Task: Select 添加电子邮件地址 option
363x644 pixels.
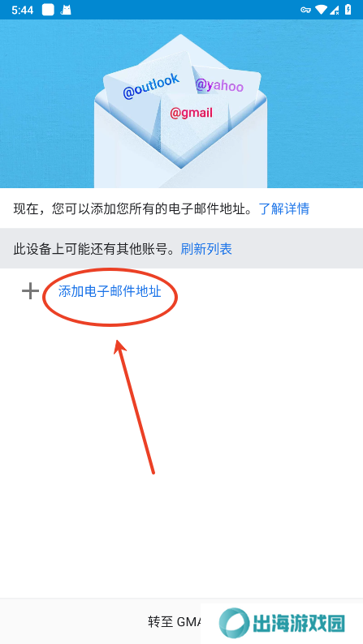Action: coord(110,292)
